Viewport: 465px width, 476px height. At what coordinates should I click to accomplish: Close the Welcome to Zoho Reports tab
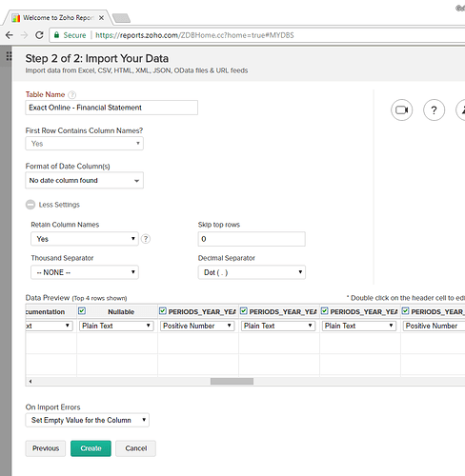[x=101, y=18]
